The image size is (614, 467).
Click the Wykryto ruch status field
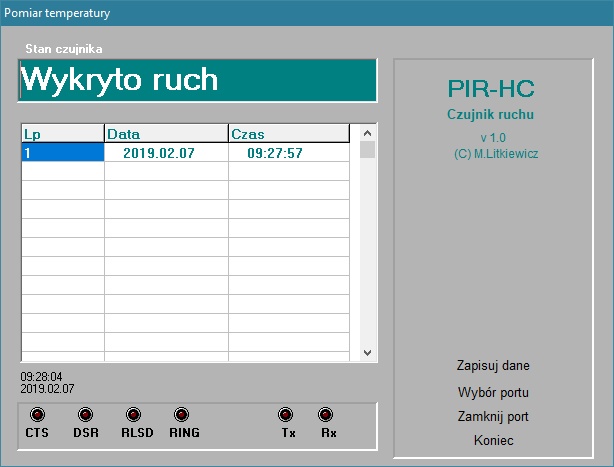click(x=198, y=80)
